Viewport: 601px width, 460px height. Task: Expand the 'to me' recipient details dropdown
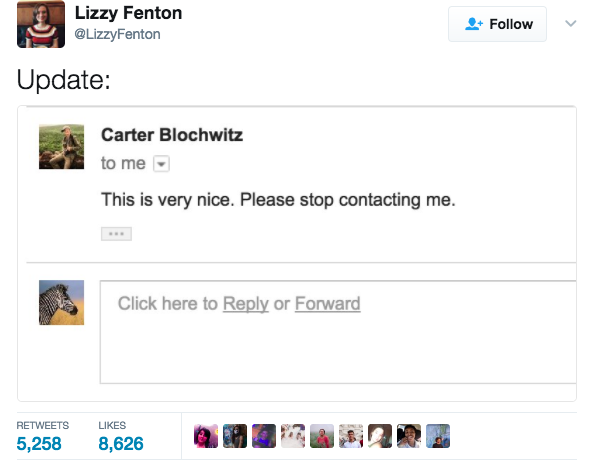pyautogui.click(x=161, y=164)
